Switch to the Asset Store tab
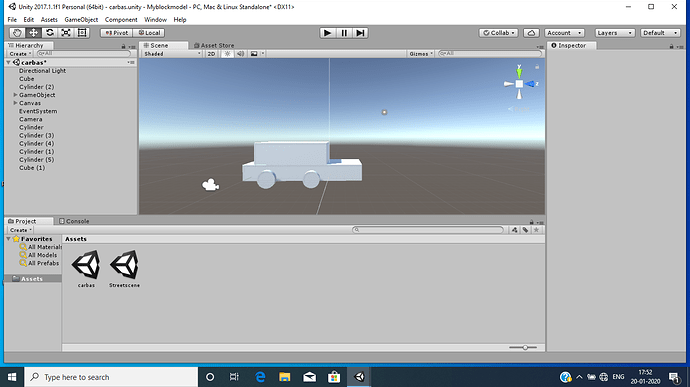The height and width of the screenshot is (387, 690). 214,45
